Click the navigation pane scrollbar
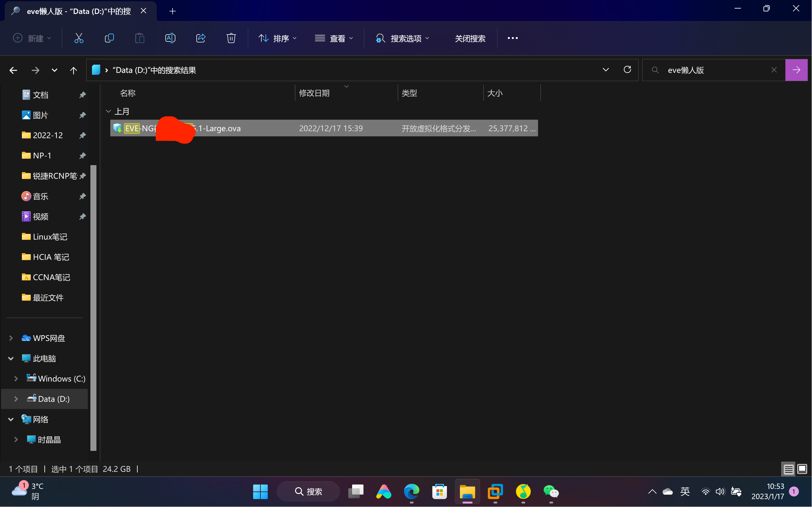812x507 pixels. pyautogui.click(x=93, y=302)
